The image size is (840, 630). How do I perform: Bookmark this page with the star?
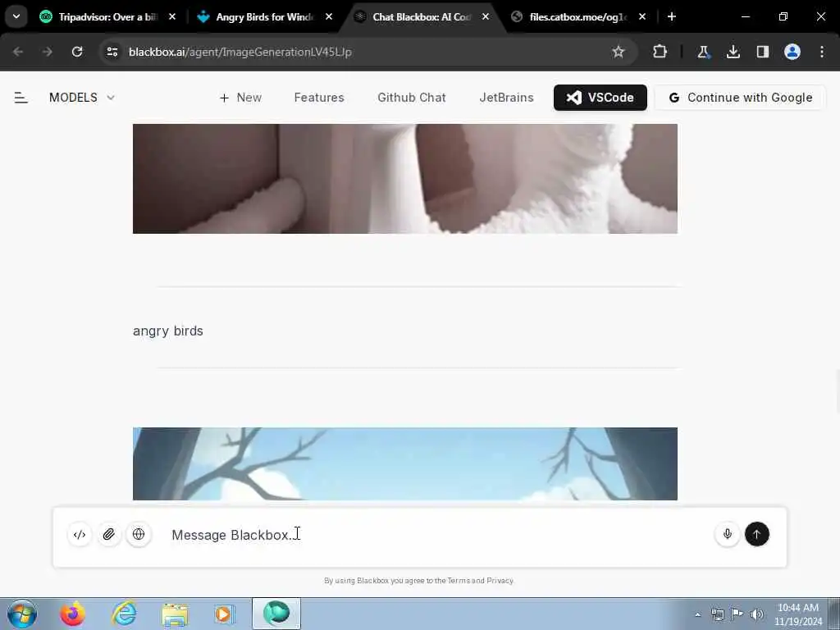pos(619,52)
